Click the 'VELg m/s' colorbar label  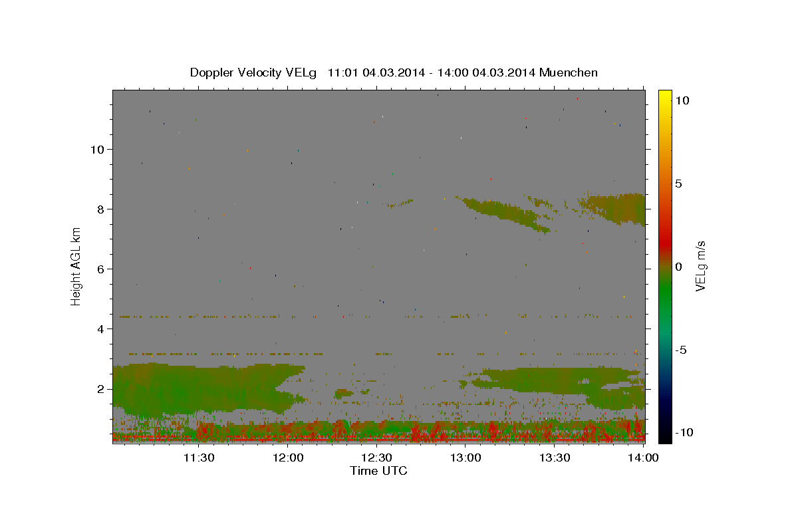tap(701, 266)
